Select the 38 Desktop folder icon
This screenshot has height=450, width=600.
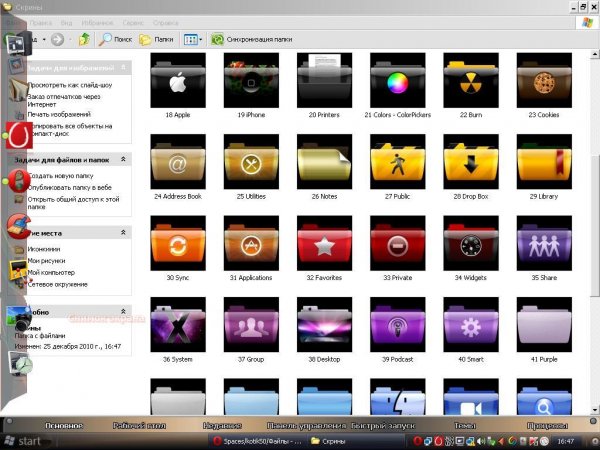(324, 324)
